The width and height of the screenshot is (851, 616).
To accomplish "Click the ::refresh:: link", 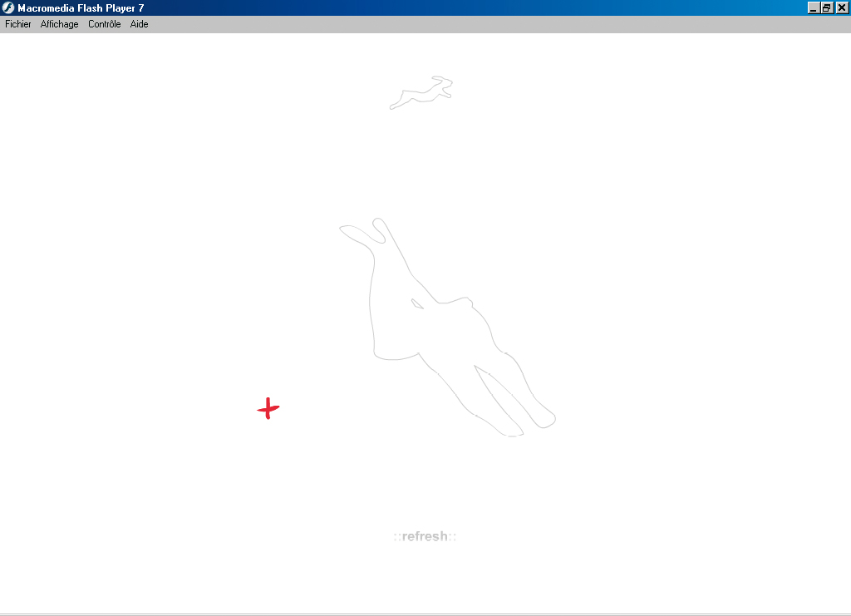I will (x=425, y=536).
